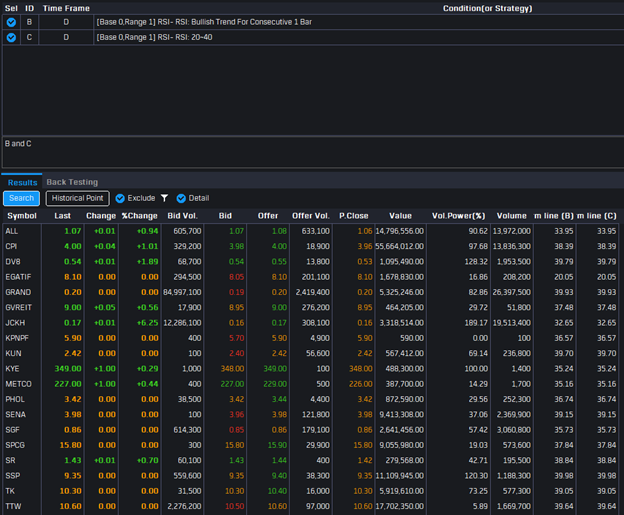
Task: Uncheck the condition B selection checkbox
Action: [11, 21]
